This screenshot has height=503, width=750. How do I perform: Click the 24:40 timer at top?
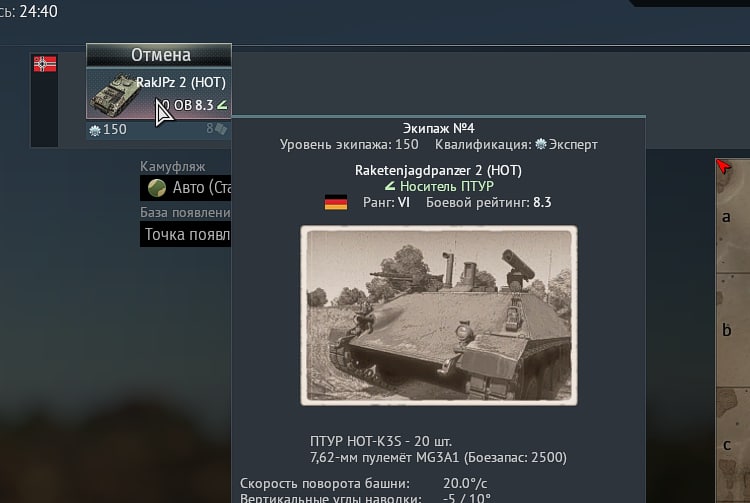coord(39,11)
